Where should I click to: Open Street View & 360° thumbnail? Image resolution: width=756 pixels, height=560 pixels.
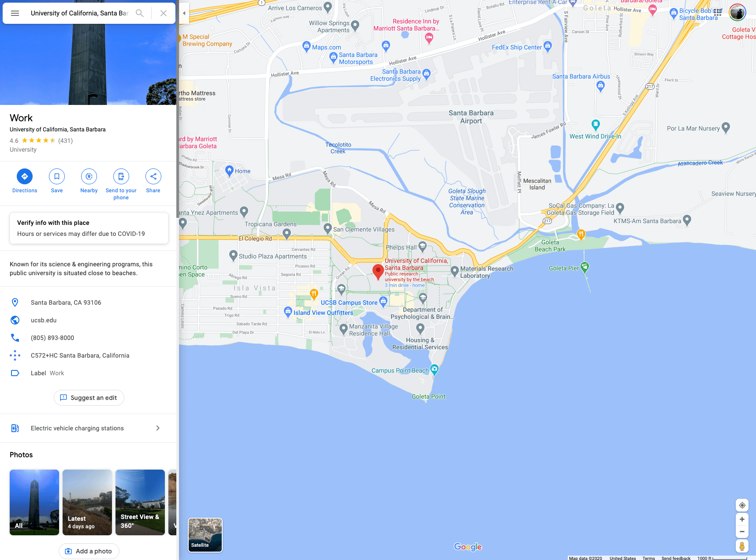pos(140,502)
